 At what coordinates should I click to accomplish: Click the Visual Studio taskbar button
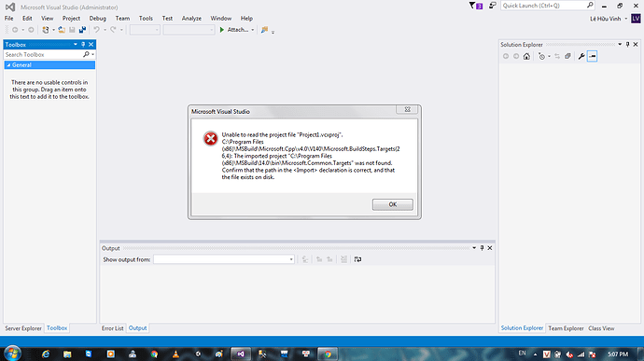click(x=241, y=354)
